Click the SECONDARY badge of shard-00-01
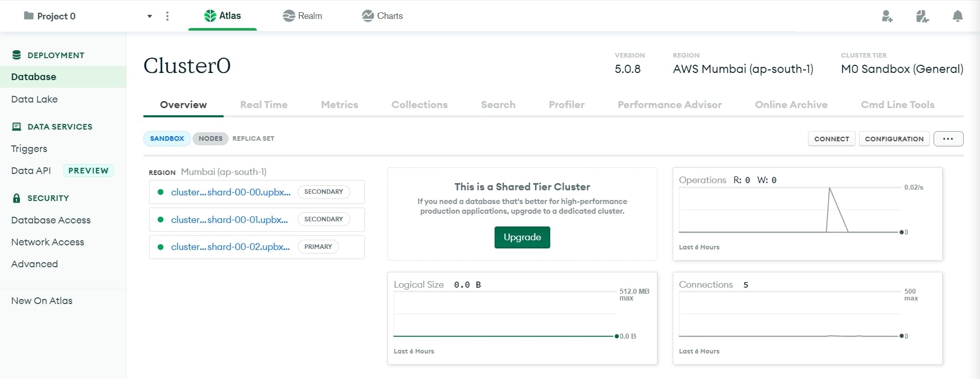The image size is (980, 379). coord(324,219)
